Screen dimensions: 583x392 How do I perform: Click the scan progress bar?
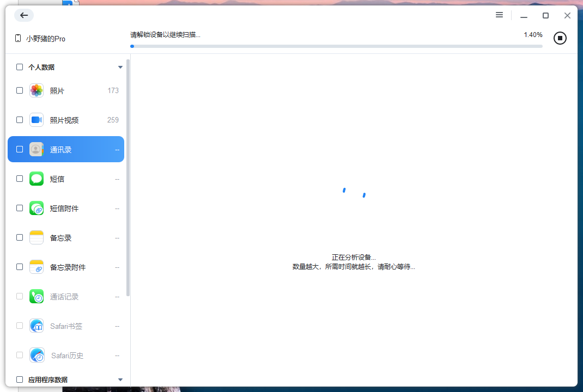tap(337, 46)
